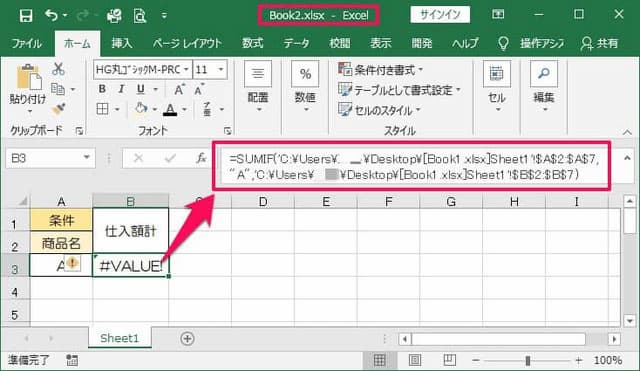Click the サインイン button
Screen dimensions: 640x371
tap(440, 15)
